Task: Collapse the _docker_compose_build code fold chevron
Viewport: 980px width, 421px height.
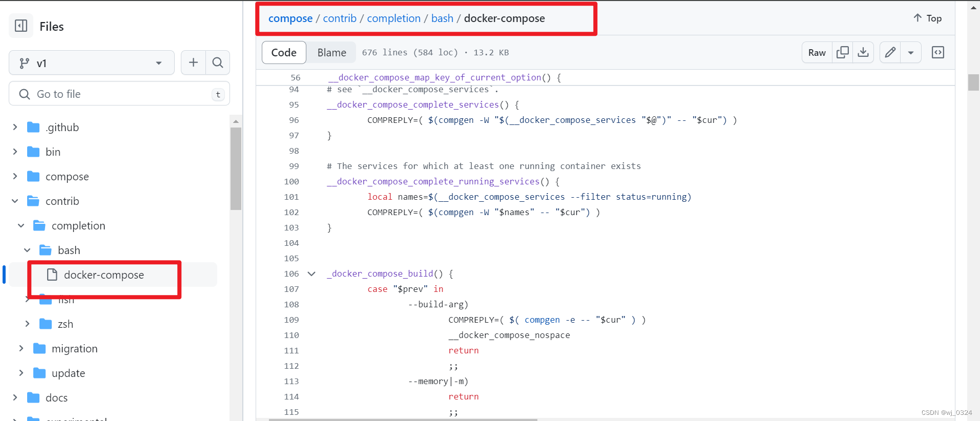Action: pyautogui.click(x=311, y=273)
